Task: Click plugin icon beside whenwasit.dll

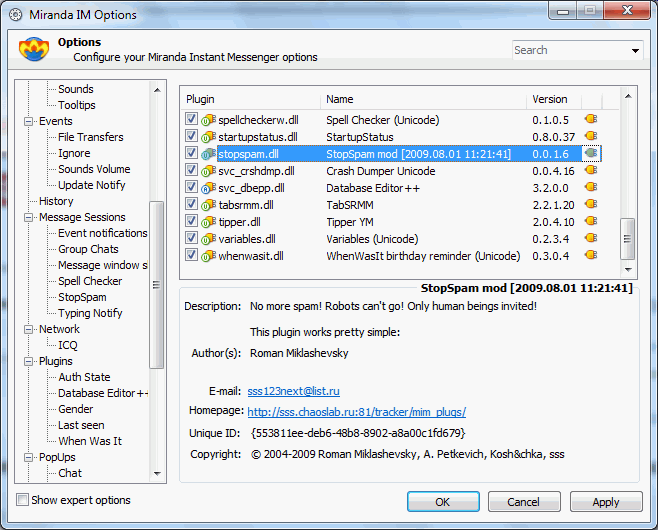Action: 208,256
